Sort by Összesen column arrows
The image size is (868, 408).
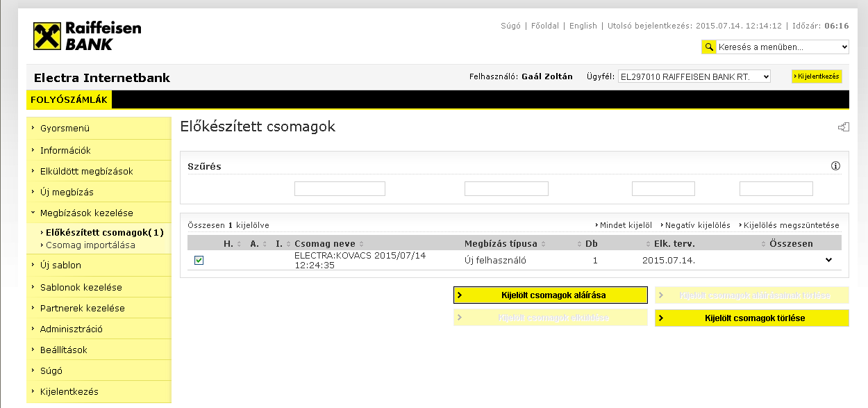(764, 244)
